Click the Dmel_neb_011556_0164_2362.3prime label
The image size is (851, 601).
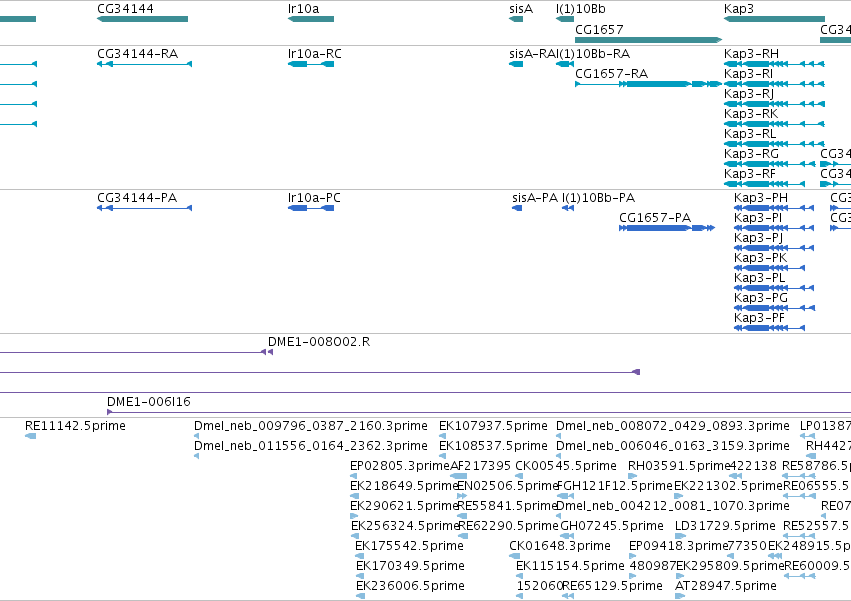pyautogui.click(x=310, y=446)
